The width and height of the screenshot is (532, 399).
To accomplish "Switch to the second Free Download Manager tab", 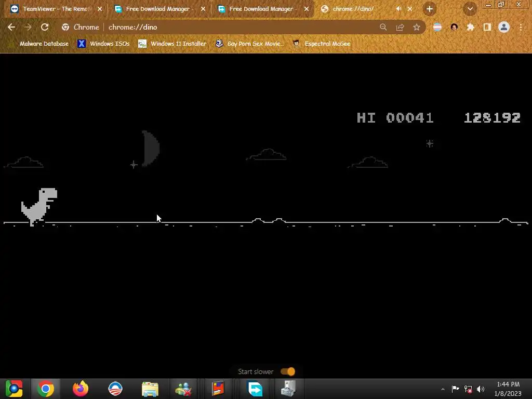I will point(262,9).
